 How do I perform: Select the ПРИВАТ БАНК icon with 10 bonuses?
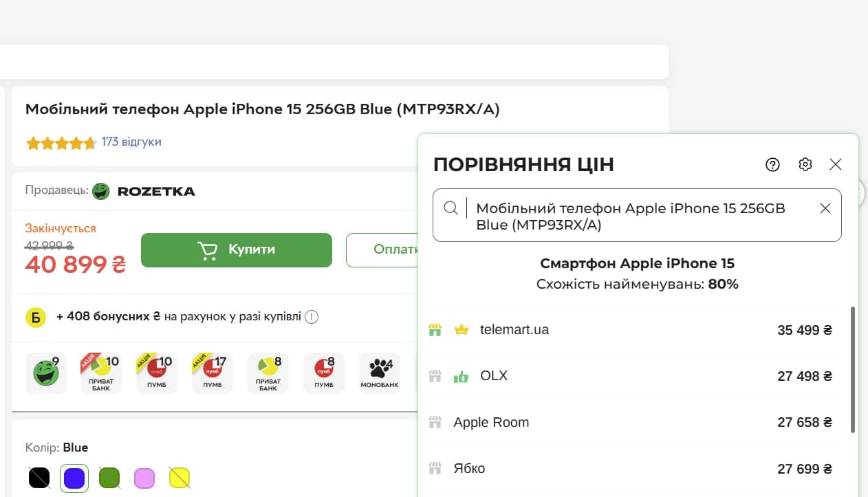point(100,373)
